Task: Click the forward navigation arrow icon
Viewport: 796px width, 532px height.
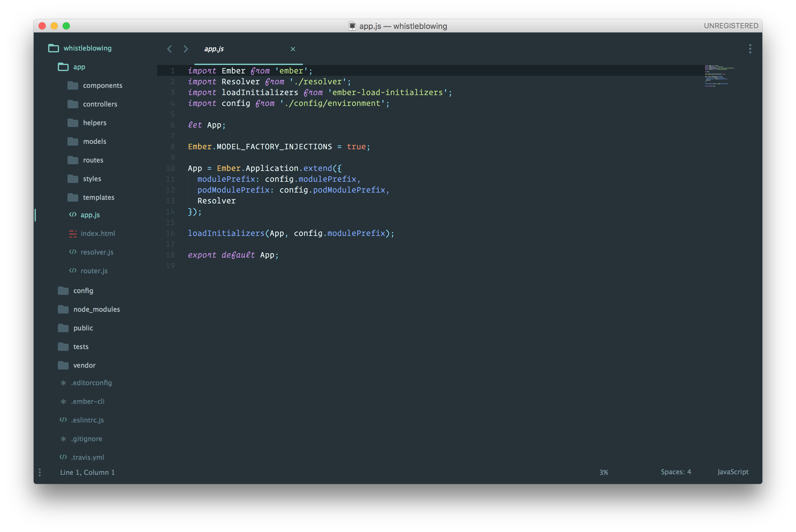Action: click(185, 49)
